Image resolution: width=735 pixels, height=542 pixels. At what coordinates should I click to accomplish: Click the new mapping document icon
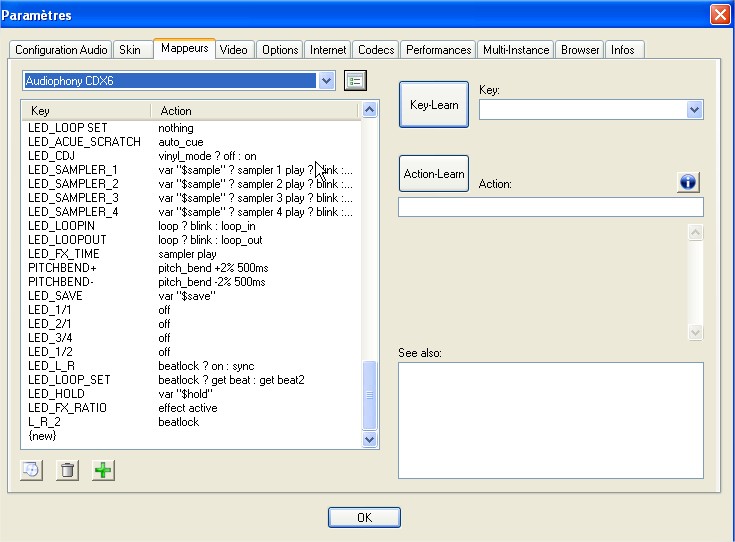click(32, 469)
